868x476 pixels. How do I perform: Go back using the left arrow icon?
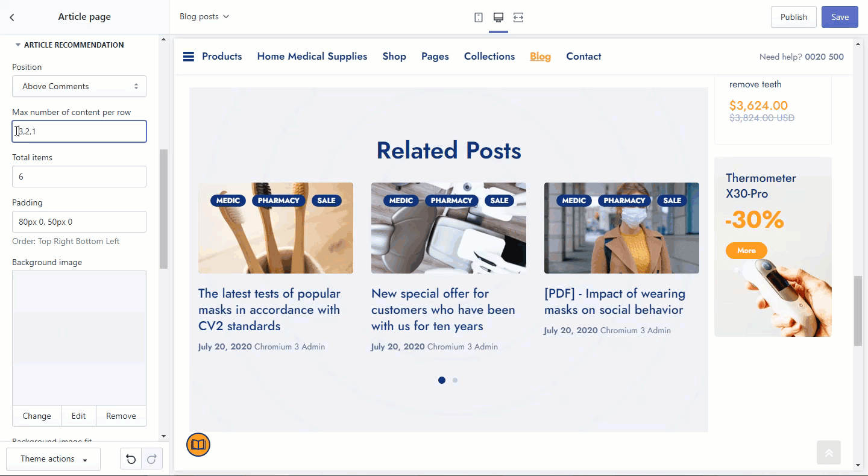click(x=12, y=17)
